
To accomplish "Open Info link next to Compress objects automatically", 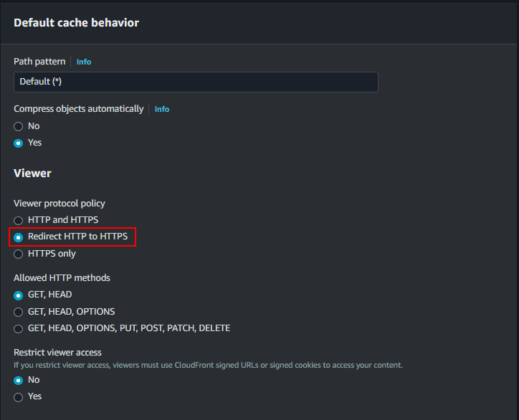I will (162, 109).
